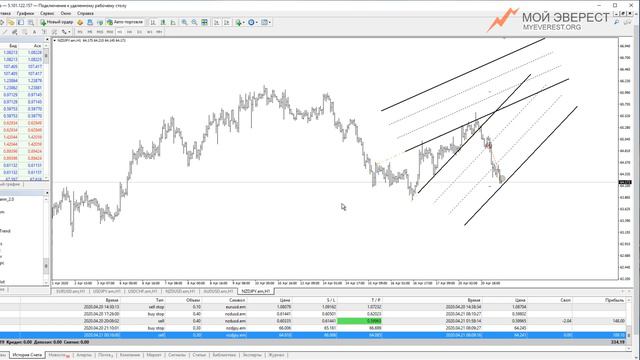Screen dimensions: 640x360
Task: Open the Эксперты terminal tab
Action: (252, 355)
